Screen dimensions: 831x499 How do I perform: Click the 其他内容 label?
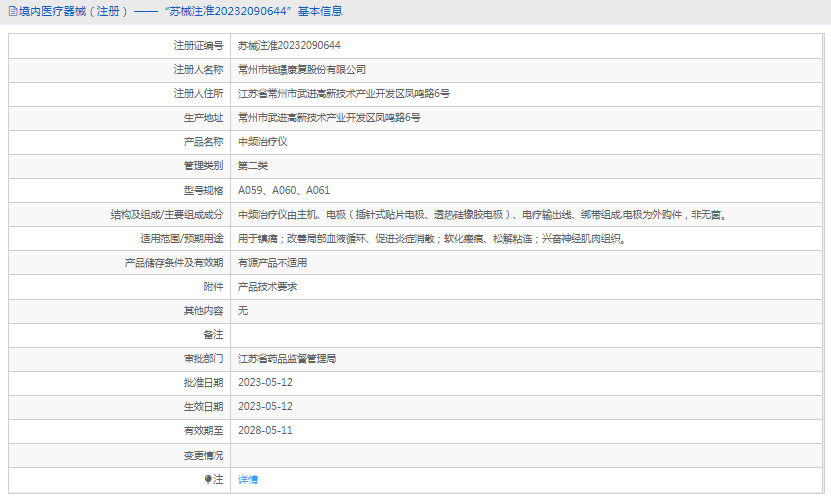tap(203, 310)
